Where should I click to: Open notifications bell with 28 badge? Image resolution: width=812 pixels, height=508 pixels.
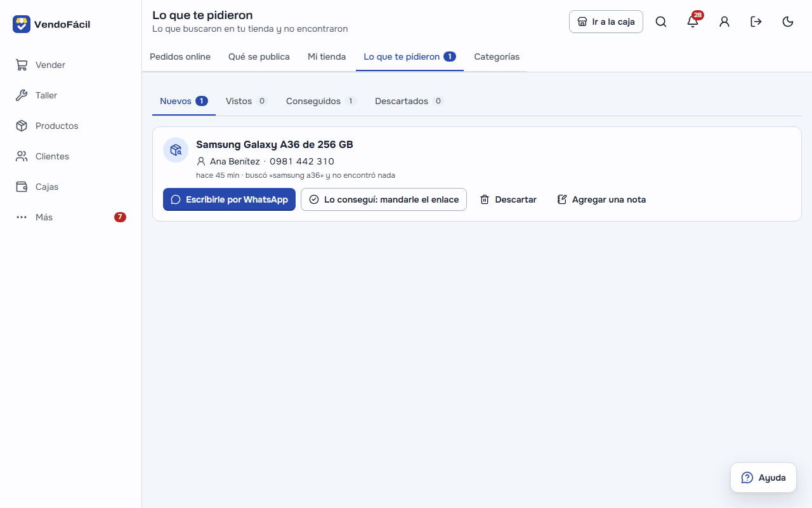693,22
